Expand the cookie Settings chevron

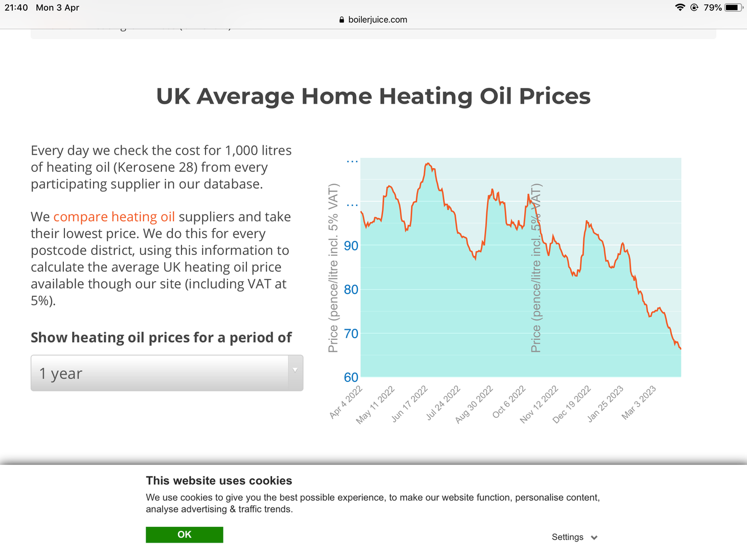click(594, 538)
